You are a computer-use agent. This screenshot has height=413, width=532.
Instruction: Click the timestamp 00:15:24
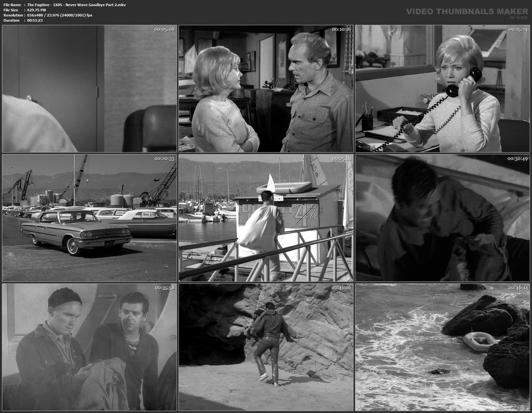(518, 29)
